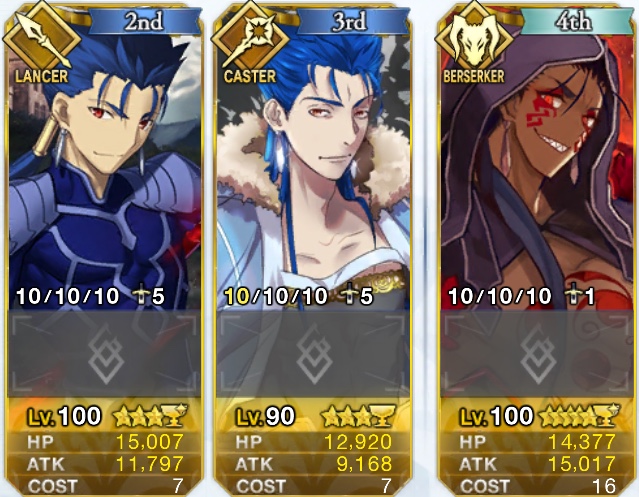The image size is (639, 497).
Task: Click the sword icon next to Lancer's 5
Action: pyautogui.click(x=141, y=296)
